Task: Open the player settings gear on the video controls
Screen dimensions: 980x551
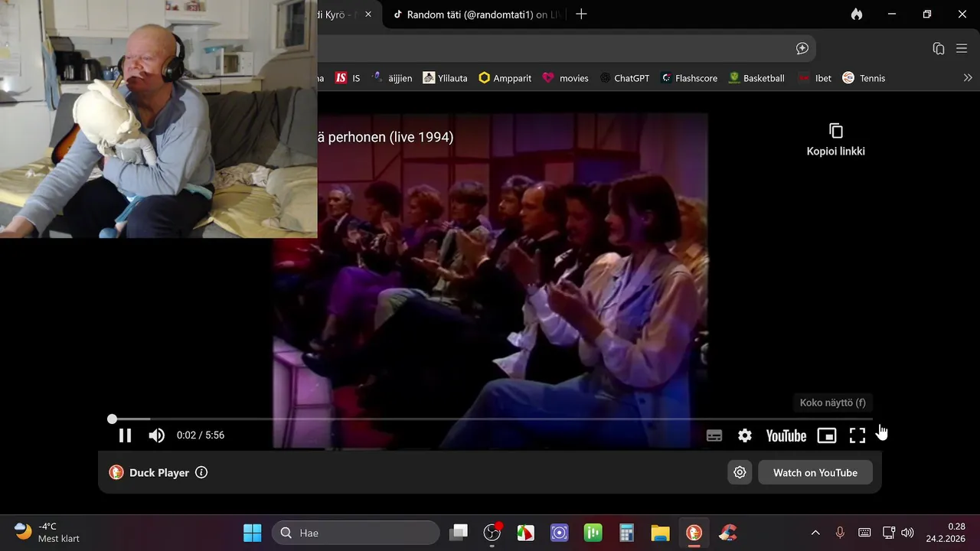Action: click(x=745, y=435)
